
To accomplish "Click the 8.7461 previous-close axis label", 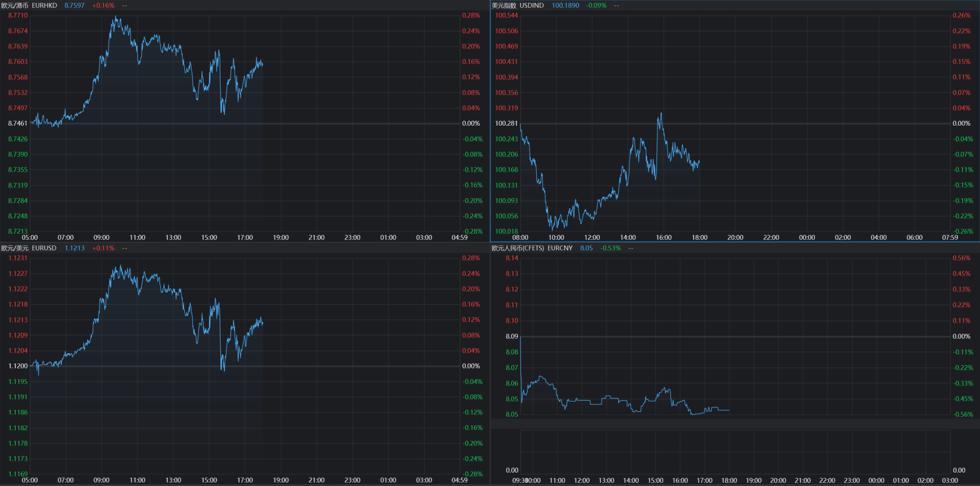I will tap(18, 123).
